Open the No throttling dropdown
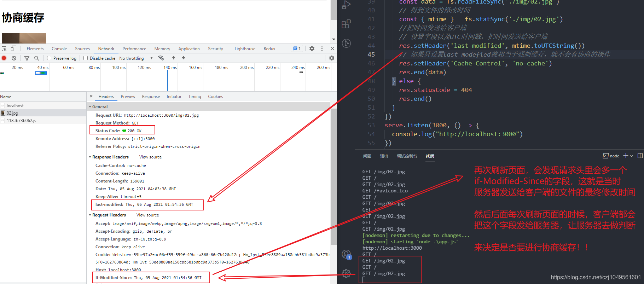This screenshot has width=644, height=284. (136, 58)
